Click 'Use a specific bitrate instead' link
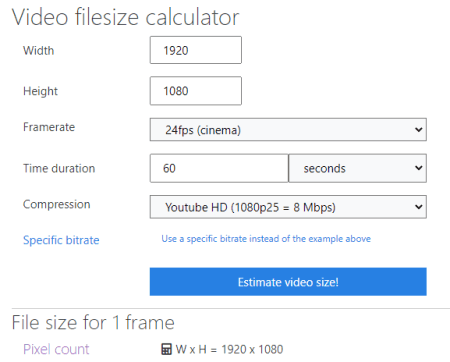 266,239
